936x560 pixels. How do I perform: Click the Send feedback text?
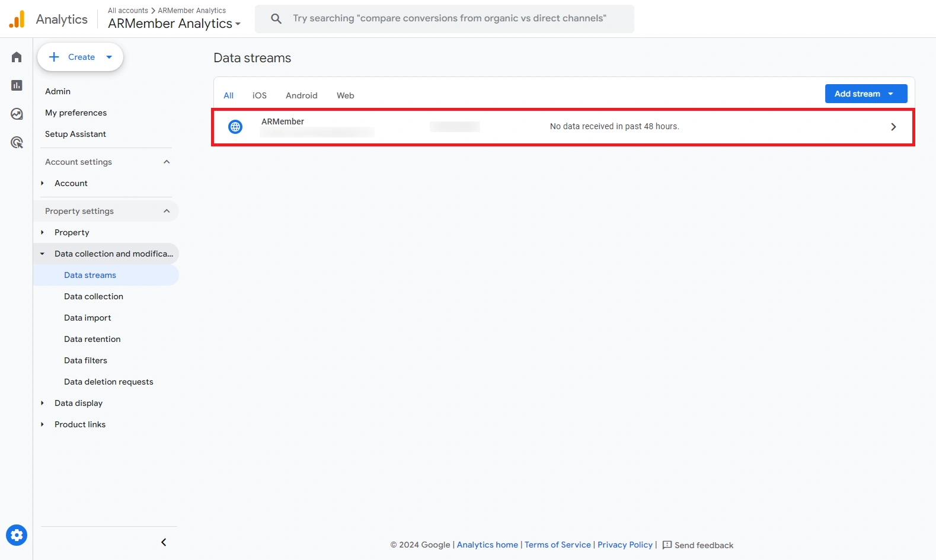(x=704, y=545)
